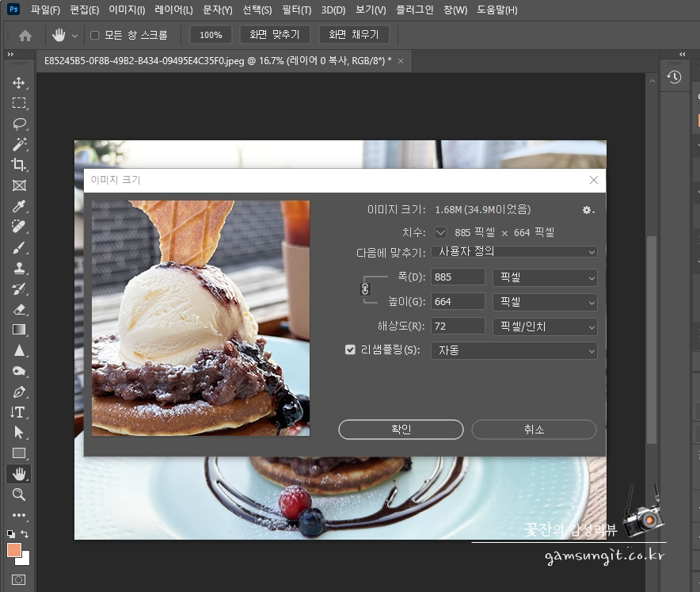Open the 파일(F) menu
Image resolution: width=700 pixels, height=592 pixels.
[45, 10]
